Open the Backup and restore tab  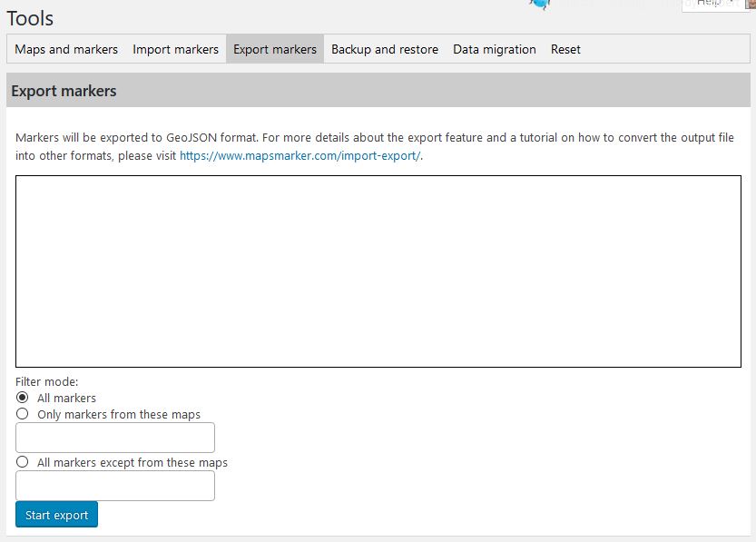(385, 49)
